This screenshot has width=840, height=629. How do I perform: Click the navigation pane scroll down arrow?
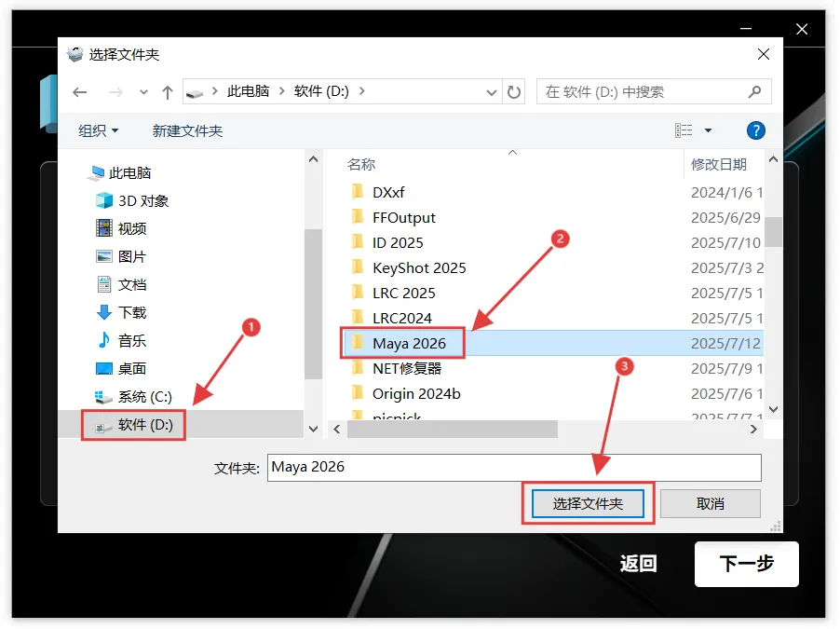[314, 429]
